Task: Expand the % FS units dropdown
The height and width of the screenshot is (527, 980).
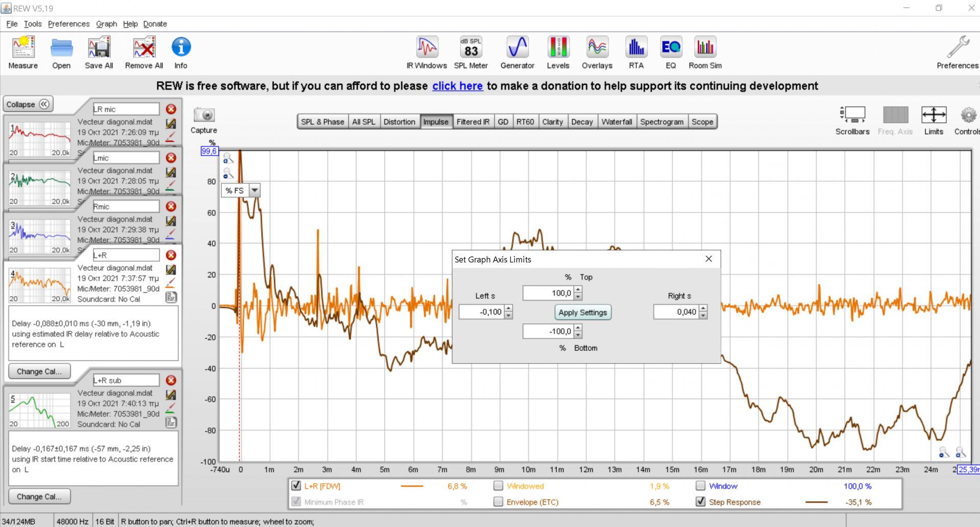Action: pyautogui.click(x=255, y=190)
